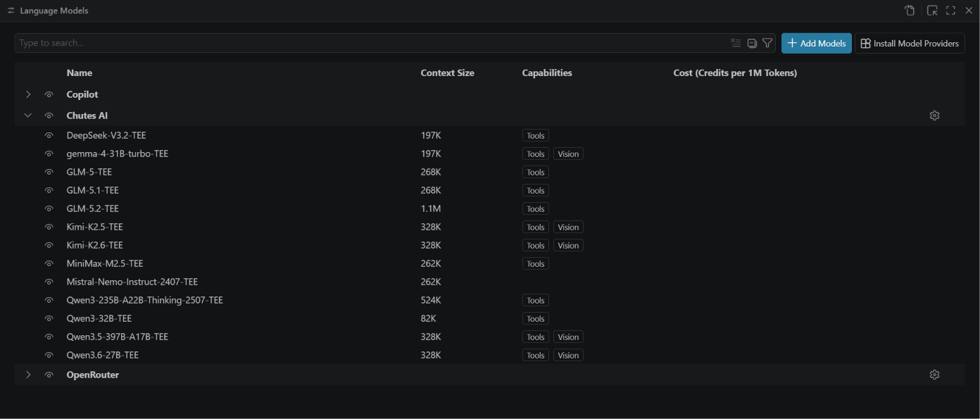Toggle eye icon for GLM-5-TEE
This screenshot has height=419, width=980.
49,172
